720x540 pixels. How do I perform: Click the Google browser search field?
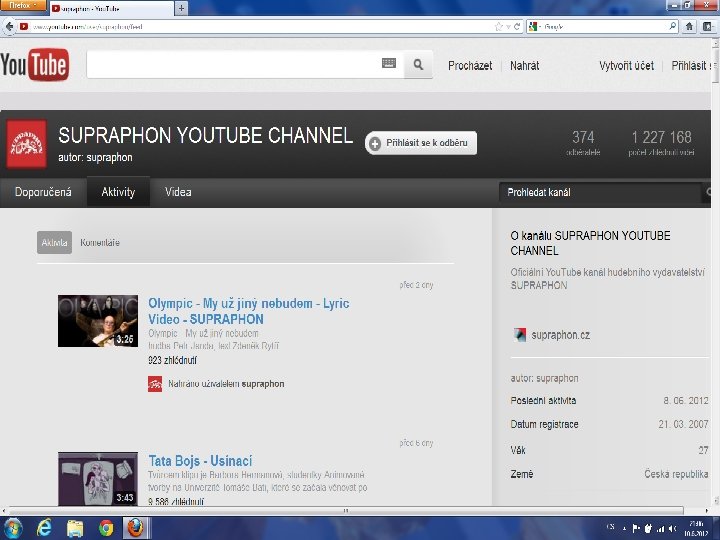point(604,27)
